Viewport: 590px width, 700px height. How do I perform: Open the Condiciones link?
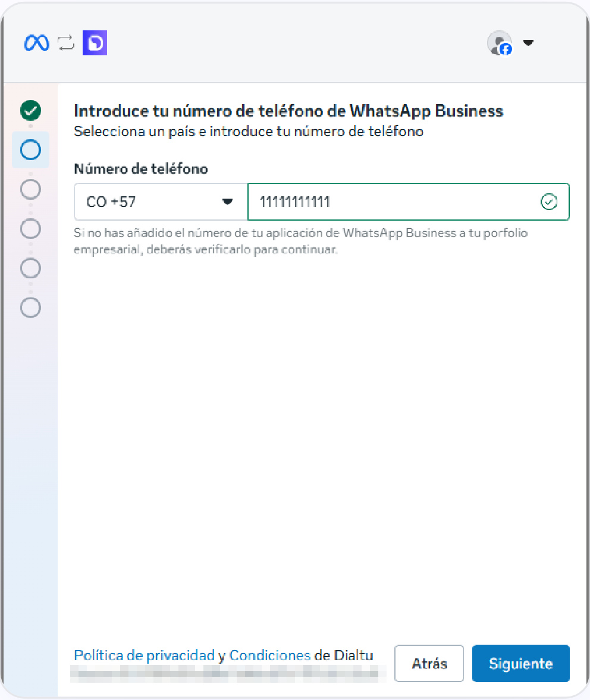[269, 655]
